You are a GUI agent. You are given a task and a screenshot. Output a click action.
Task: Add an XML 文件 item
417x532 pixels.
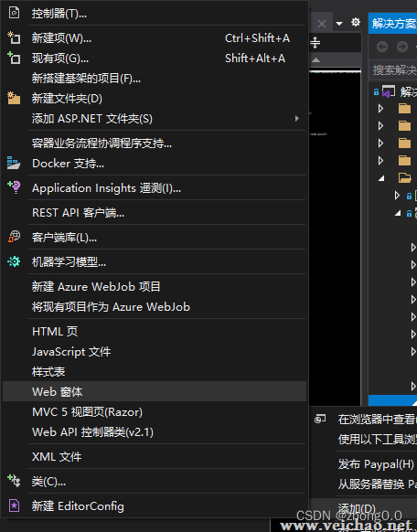pos(155,457)
